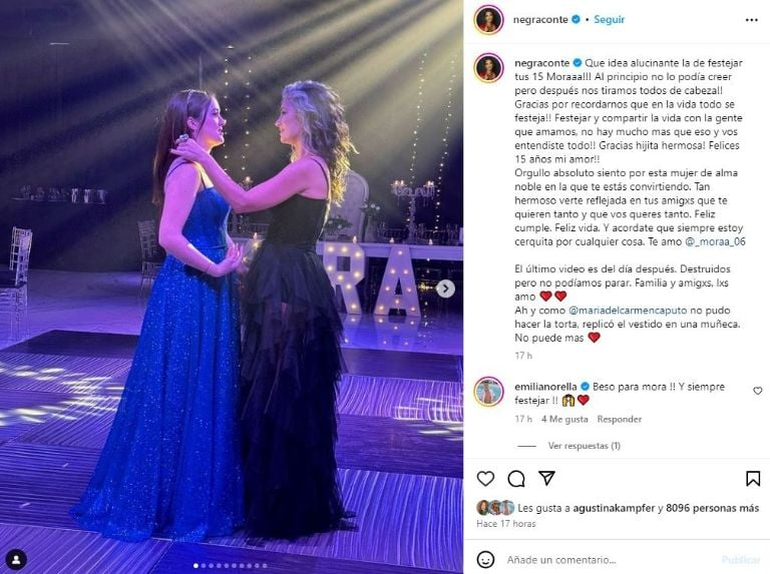Viewport: 770px width, 574px height.
Task: Open emilianorella's avatar in comments
Action: pyautogui.click(x=489, y=392)
